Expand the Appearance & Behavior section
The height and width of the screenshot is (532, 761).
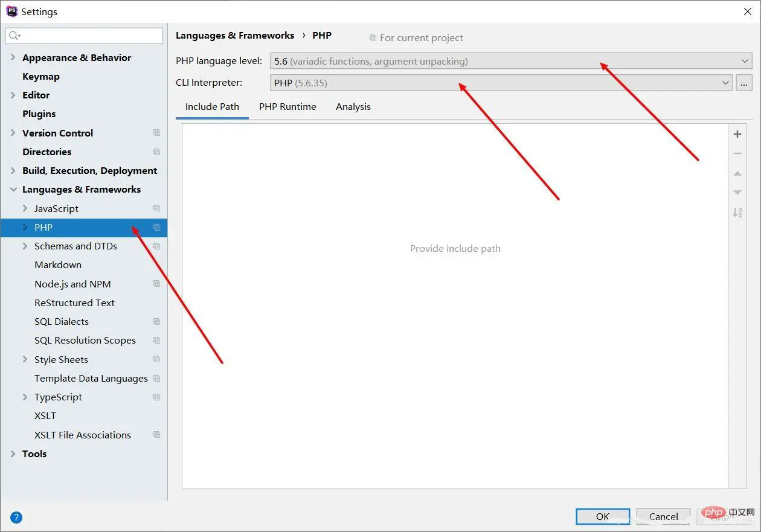point(13,57)
